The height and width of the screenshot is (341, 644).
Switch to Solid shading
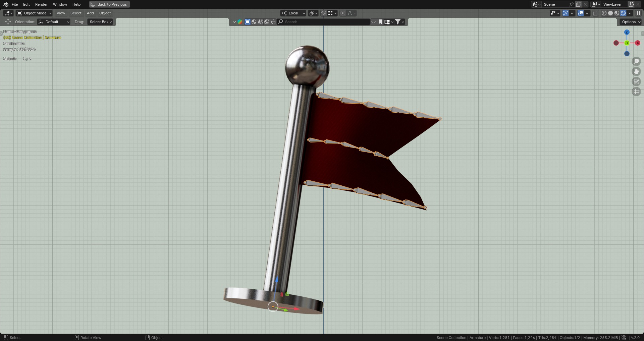coord(610,13)
